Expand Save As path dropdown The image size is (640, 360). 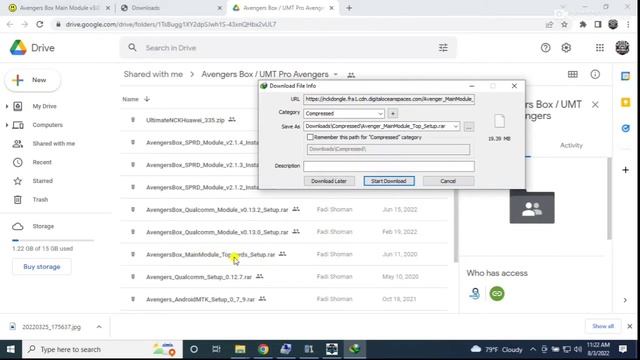click(x=456, y=127)
